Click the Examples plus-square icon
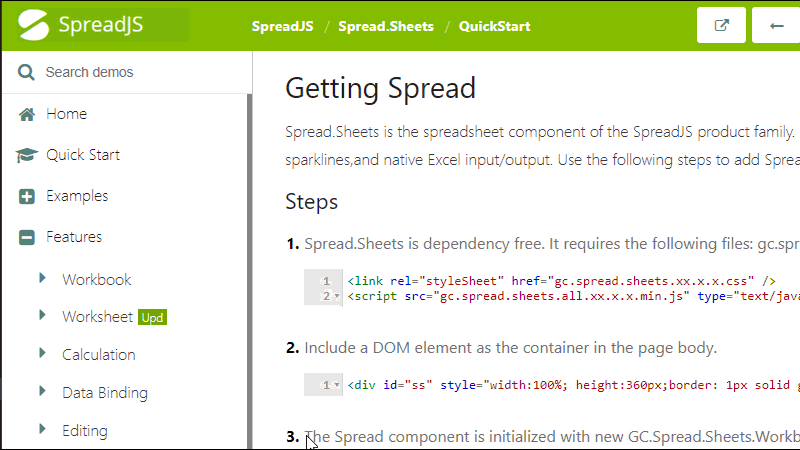 [x=27, y=196]
